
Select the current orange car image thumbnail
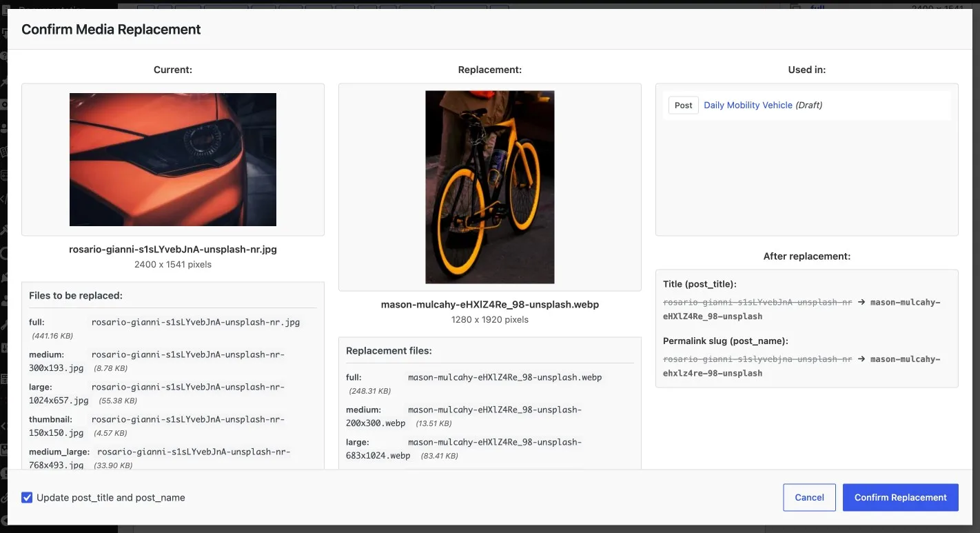tap(173, 160)
